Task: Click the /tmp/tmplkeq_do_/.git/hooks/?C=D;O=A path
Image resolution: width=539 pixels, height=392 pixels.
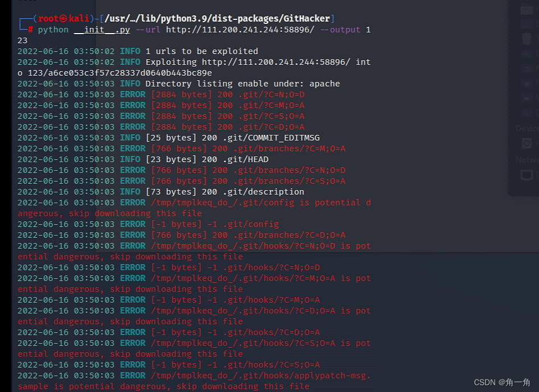Action: pos(243,311)
